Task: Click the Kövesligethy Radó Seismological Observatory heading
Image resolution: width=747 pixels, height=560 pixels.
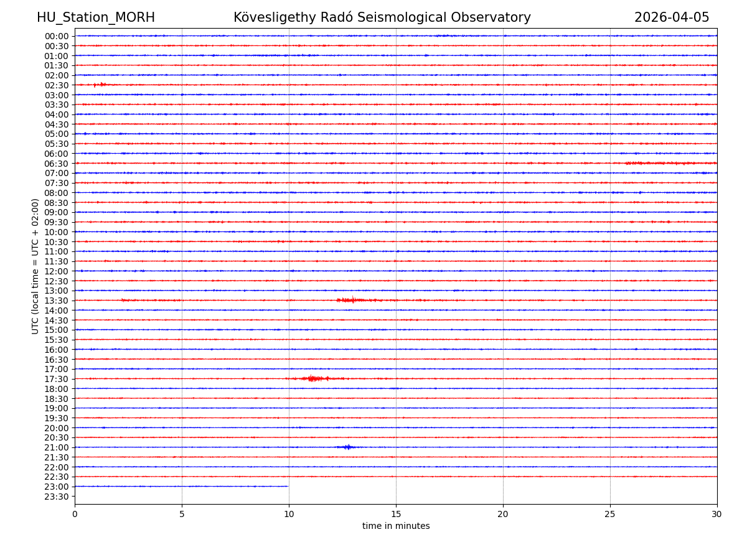Action: point(382,17)
